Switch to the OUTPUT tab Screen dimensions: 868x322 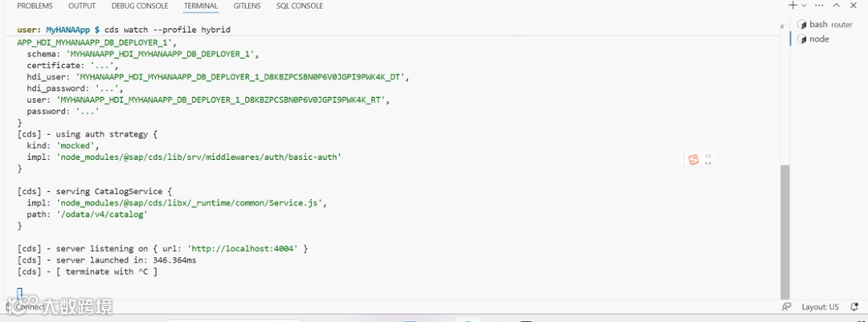pyautogui.click(x=82, y=6)
